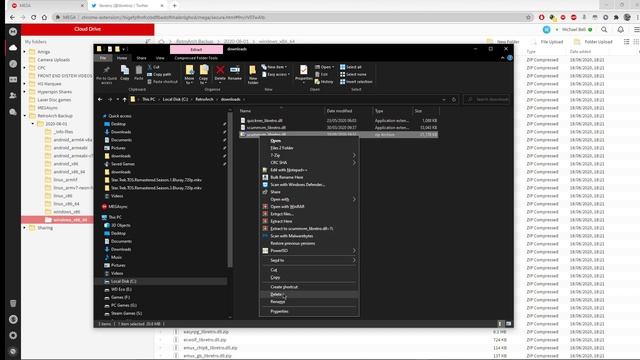Click MEGA's File Upload button
640x360 pixels.
(547, 42)
